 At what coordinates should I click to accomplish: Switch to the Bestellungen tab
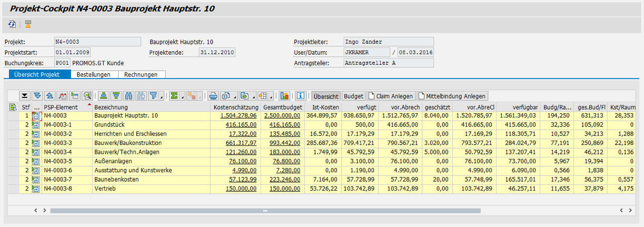[93, 75]
